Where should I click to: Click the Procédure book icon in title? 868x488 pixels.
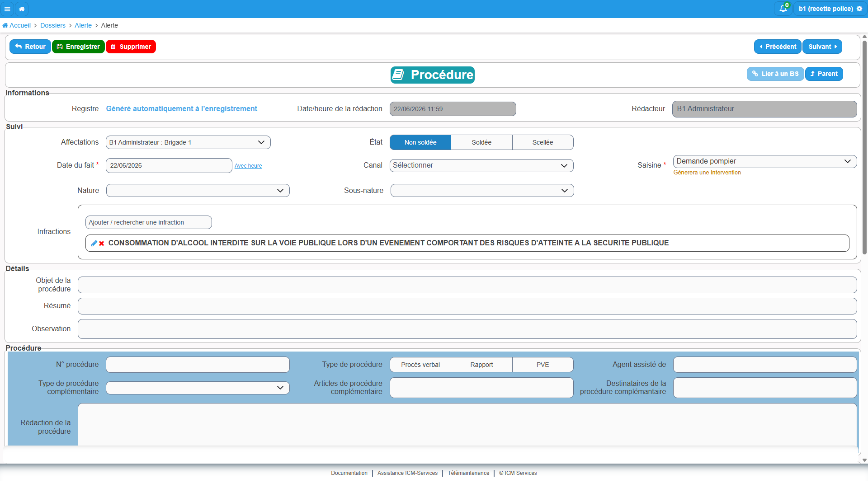coord(398,75)
